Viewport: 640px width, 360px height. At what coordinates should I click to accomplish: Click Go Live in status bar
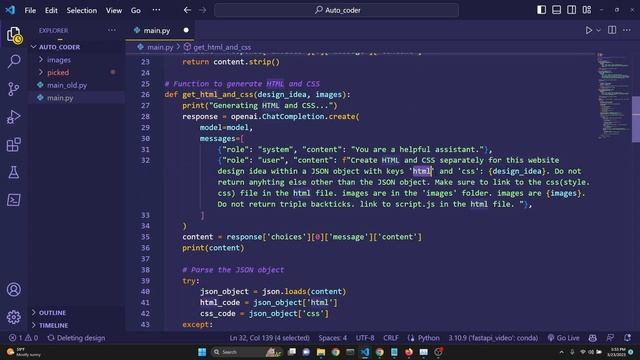point(563,338)
